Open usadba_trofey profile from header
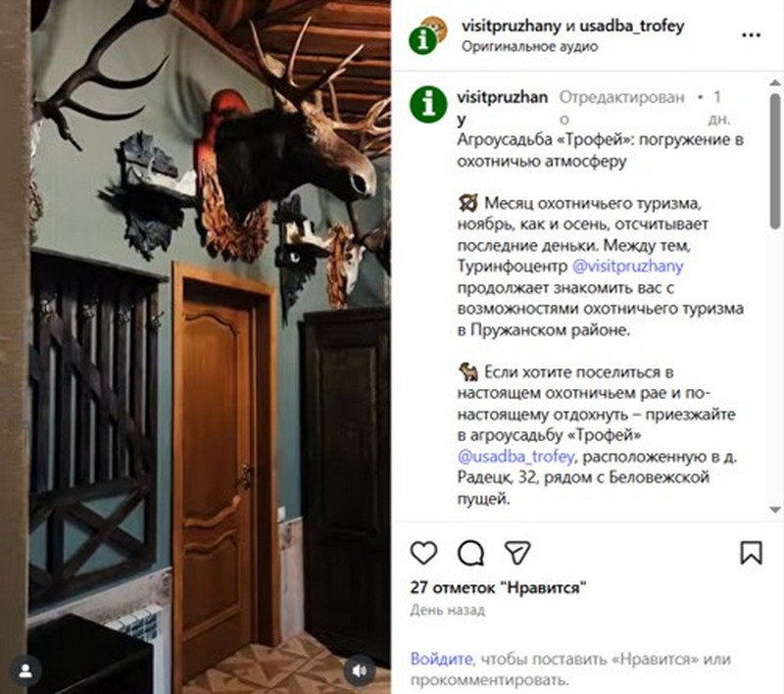The height and width of the screenshot is (694, 784). (631, 26)
